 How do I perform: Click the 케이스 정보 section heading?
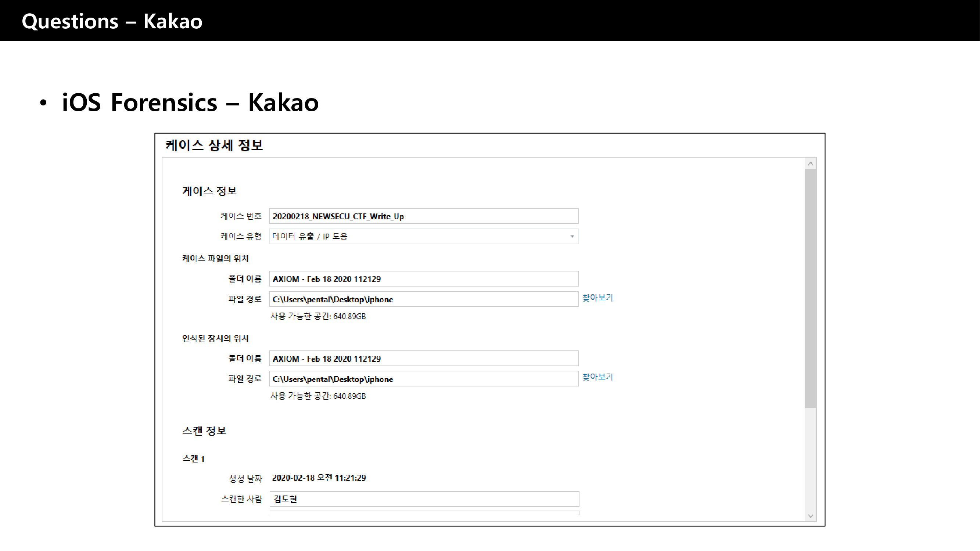(209, 191)
